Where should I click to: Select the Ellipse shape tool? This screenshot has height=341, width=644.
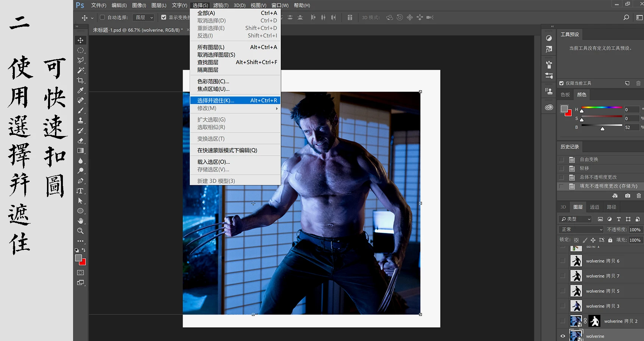[80, 211]
